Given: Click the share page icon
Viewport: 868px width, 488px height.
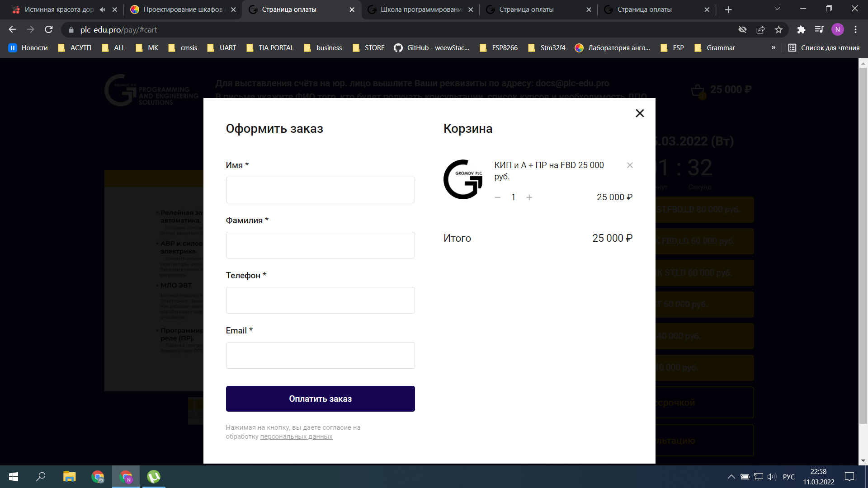Looking at the screenshot, I should (760, 30).
